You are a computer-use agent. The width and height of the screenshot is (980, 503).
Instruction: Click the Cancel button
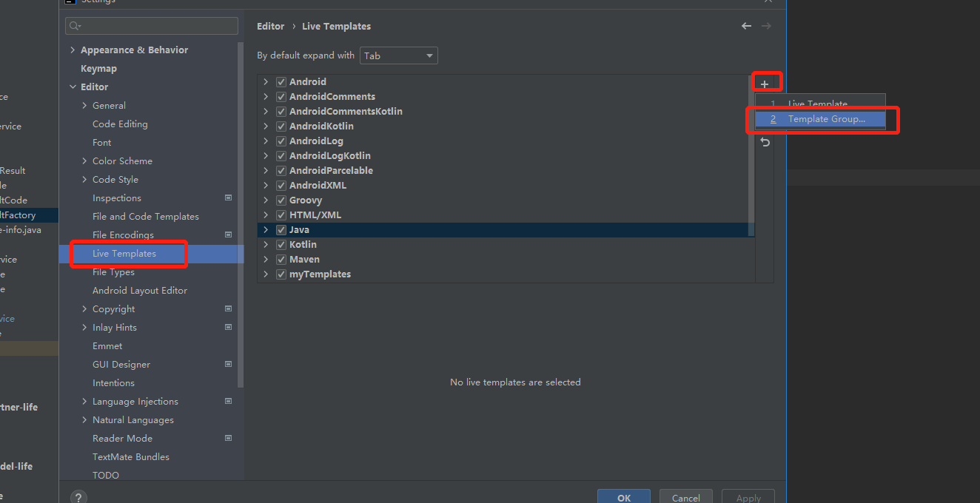click(685, 497)
